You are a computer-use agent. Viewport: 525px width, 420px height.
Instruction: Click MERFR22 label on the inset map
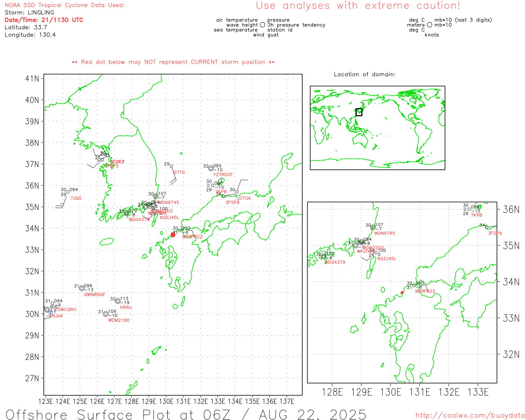point(425,291)
